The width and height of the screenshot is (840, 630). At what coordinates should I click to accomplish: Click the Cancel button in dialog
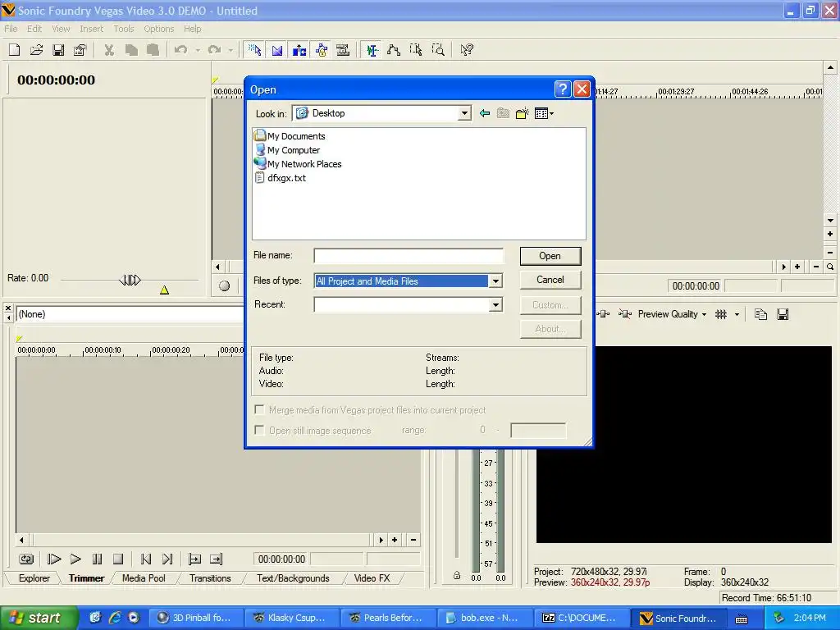click(550, 280)
